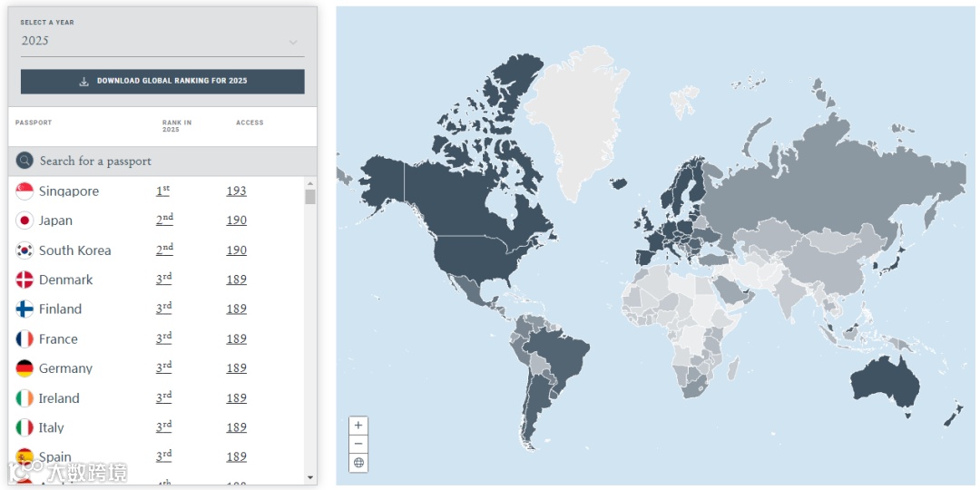Click the passport list scrollbar thumb

point(310,197)
